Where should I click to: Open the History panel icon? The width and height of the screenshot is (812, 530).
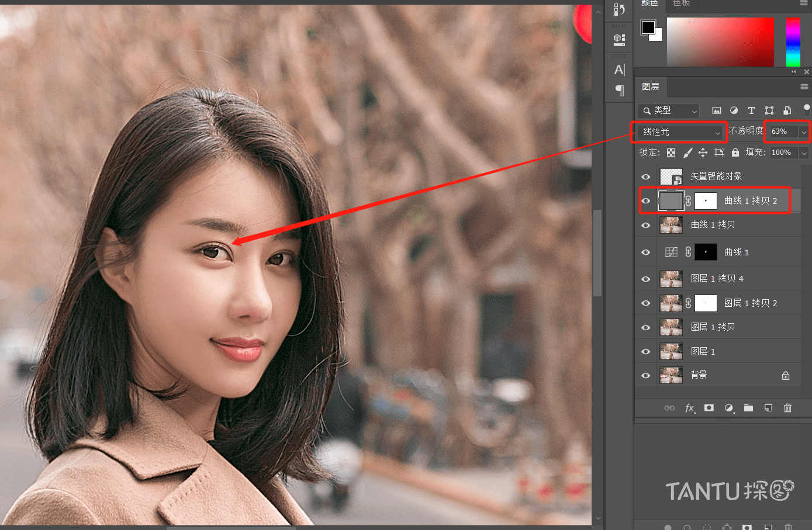tap(620, 10)
